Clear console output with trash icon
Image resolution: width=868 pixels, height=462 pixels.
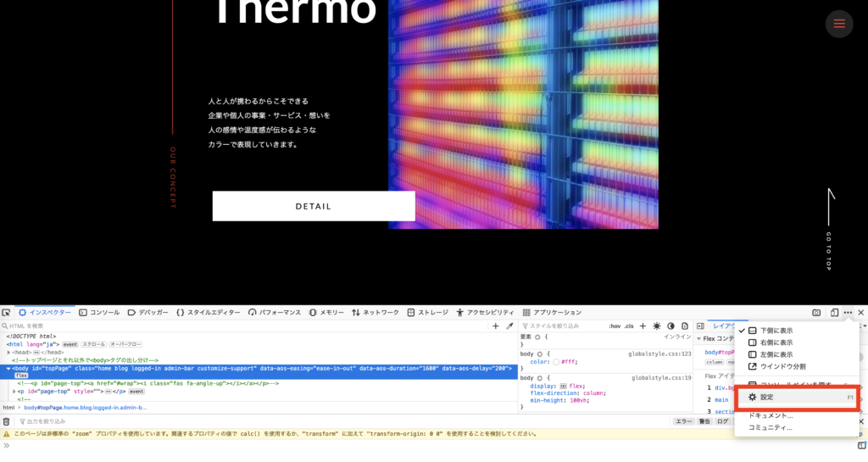7,421
